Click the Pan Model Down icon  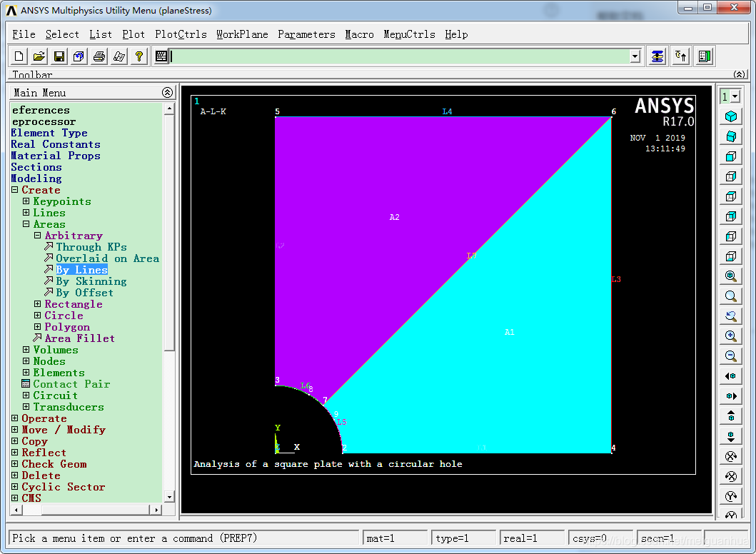[731, 436]
